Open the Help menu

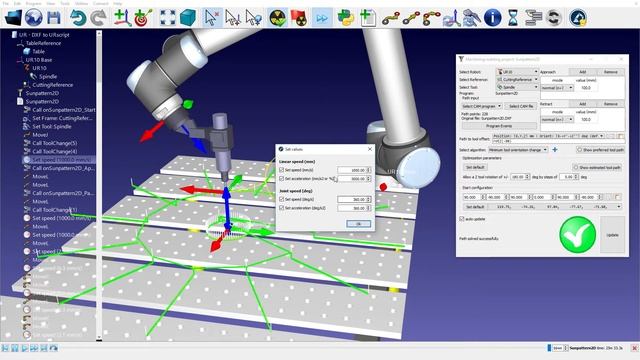[x=118, y=3]
